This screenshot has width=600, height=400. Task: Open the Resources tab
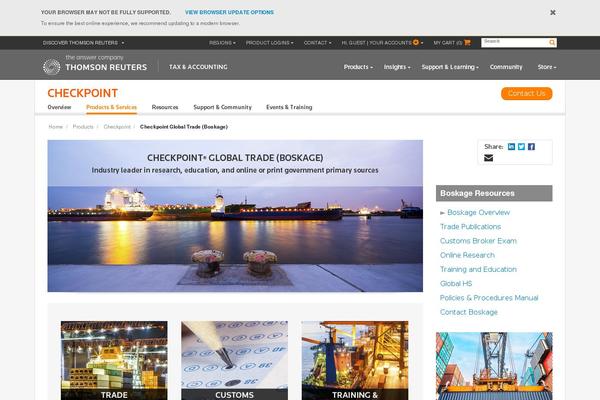tap(165, 107)
